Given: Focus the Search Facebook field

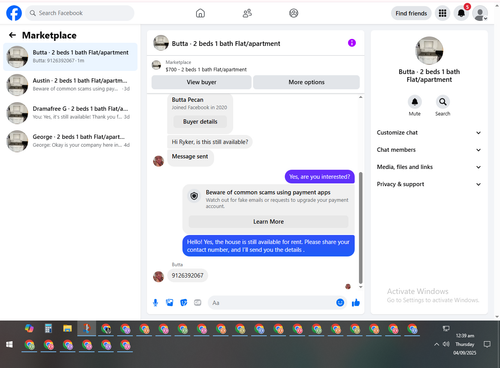Looking at the screenshot, I should tap(80, 13).
